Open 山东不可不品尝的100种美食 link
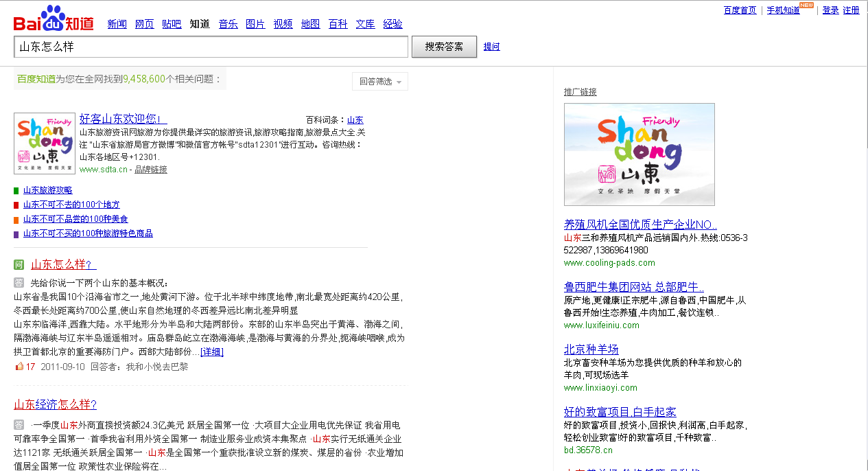Screen dimensions: 868x471 click(75, 219)
